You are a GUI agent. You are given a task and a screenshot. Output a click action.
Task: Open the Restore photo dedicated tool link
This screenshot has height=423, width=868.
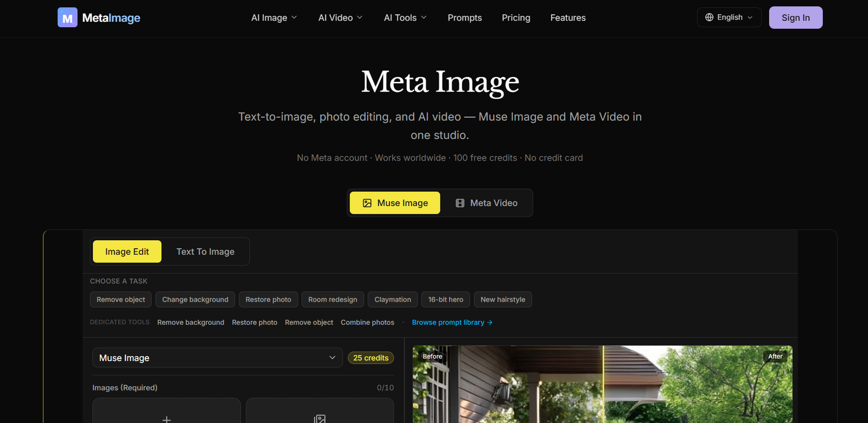coord(254,322)
